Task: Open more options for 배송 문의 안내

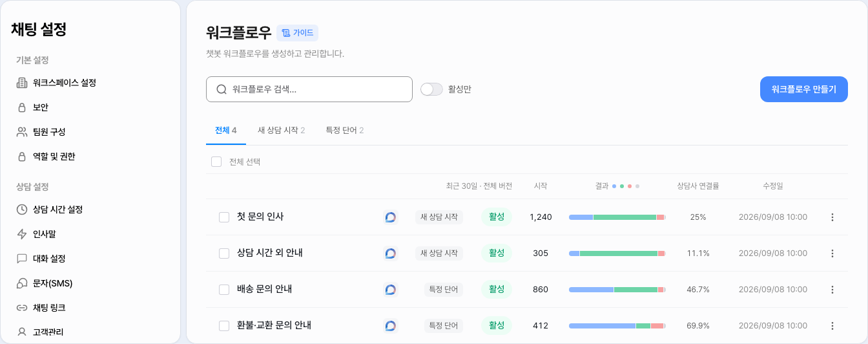Action: pyautogui.click(x=832, y=290)
